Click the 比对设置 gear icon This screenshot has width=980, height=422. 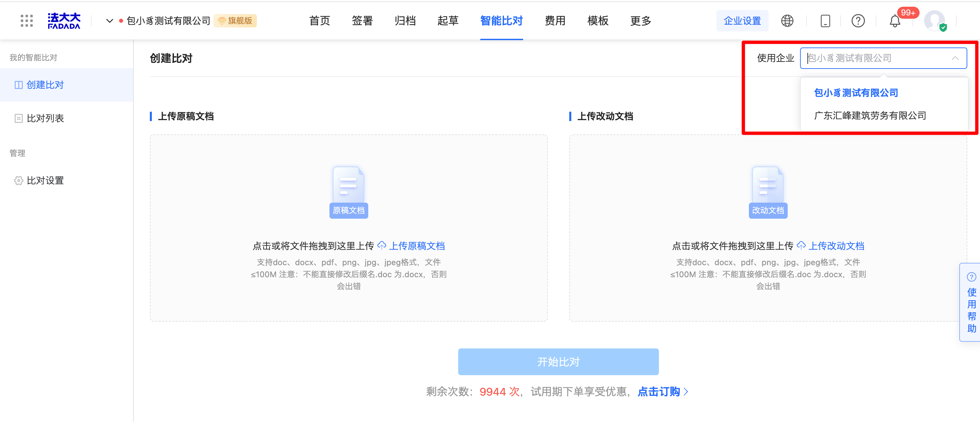tap(18, 180)
